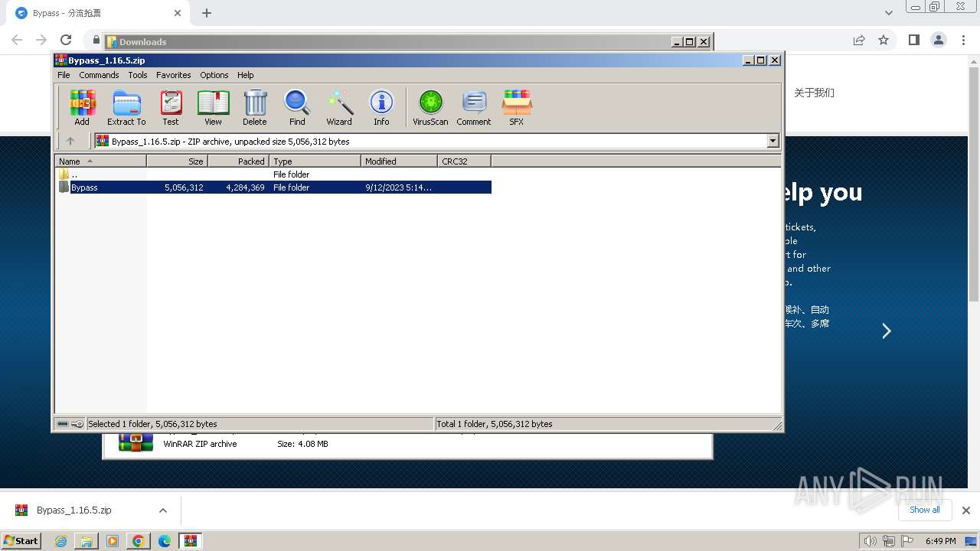This screenshot has width=980, height=551.
Task: Open the Chrome profile avatar
Action: (938, 40)
